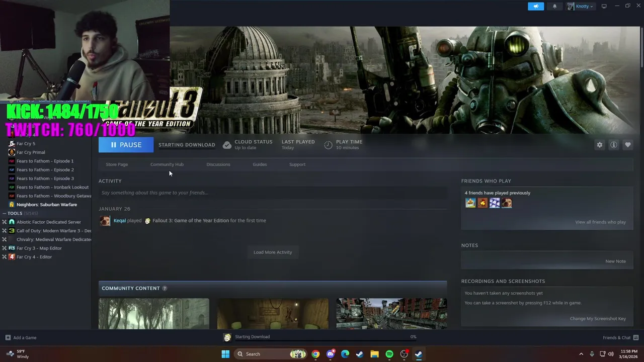Image resolution: width=644 pixels, height=362 pixels.
Task: Open Windows Start menu
Action: pyautogui.click(x=226, y=354)
